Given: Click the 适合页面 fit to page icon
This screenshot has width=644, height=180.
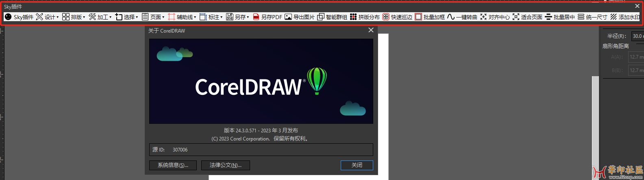Looking at the screenshot, I should click(516, 17).
